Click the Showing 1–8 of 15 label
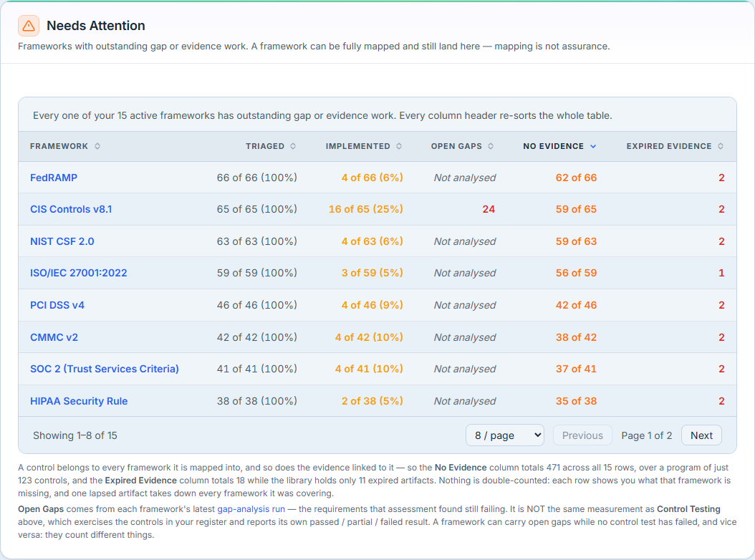This screenshot has width=755, height=560. pyautogui.click(x=75, y=435)
